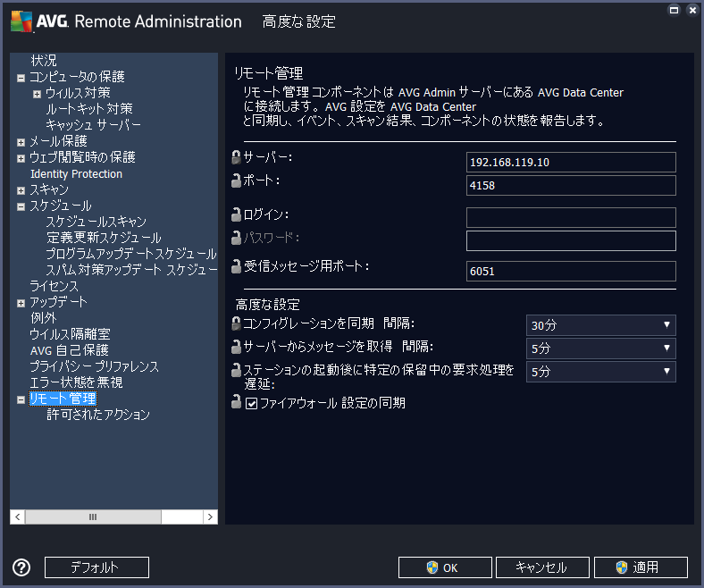Click the lock icon beside コンフィグレーションを同期

236,323
